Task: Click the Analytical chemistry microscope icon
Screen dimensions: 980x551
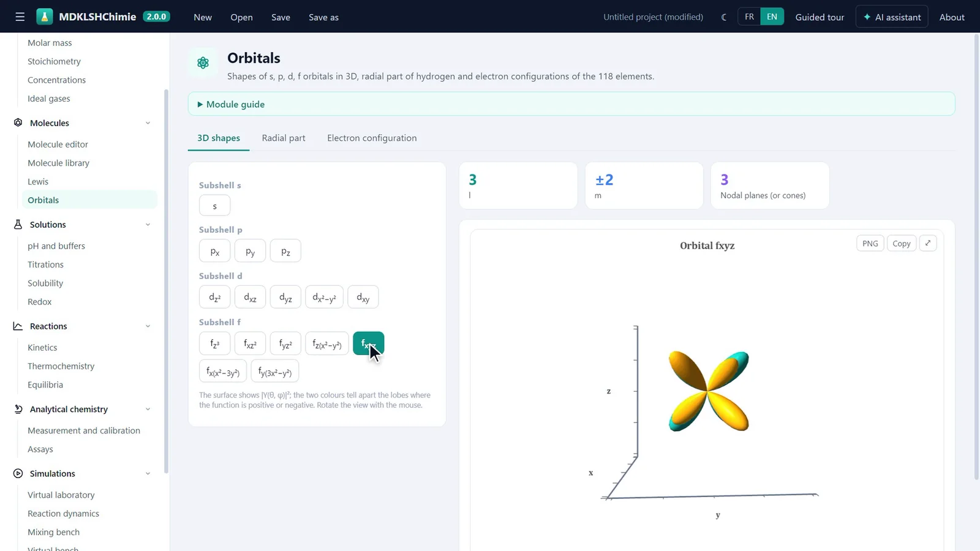Action: [x=18, y=409]
